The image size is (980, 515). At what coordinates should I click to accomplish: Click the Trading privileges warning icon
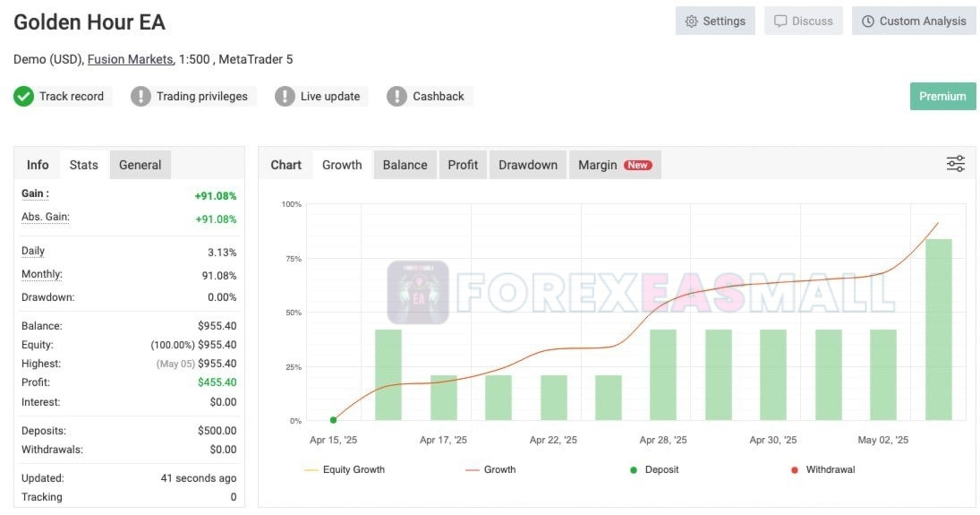(141, 97)
